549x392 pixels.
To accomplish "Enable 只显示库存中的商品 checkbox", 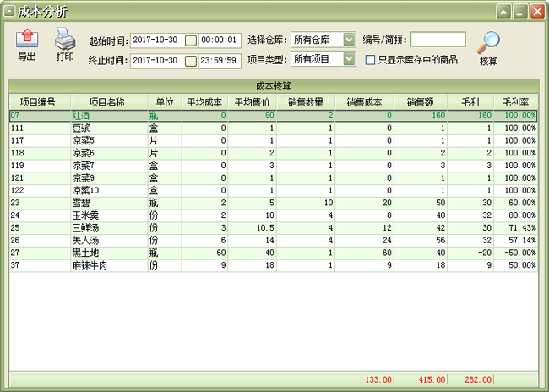I will pyautogui.click(x=370, y=60).
